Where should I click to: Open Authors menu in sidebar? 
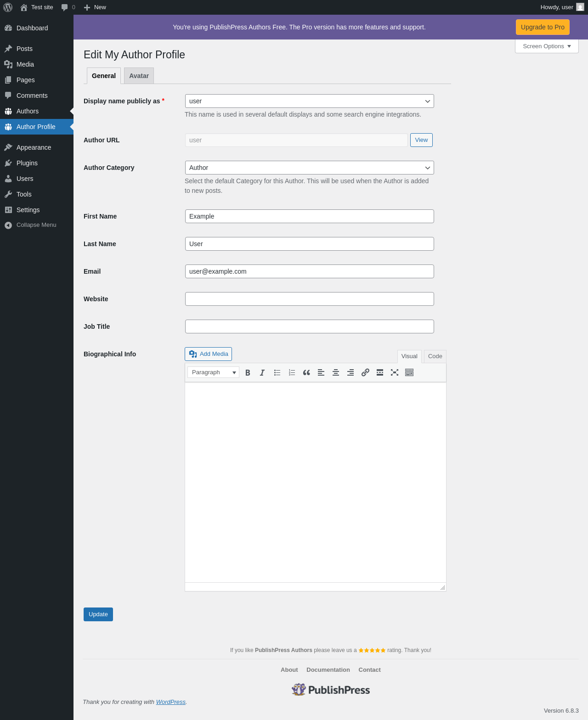point(37,111)
